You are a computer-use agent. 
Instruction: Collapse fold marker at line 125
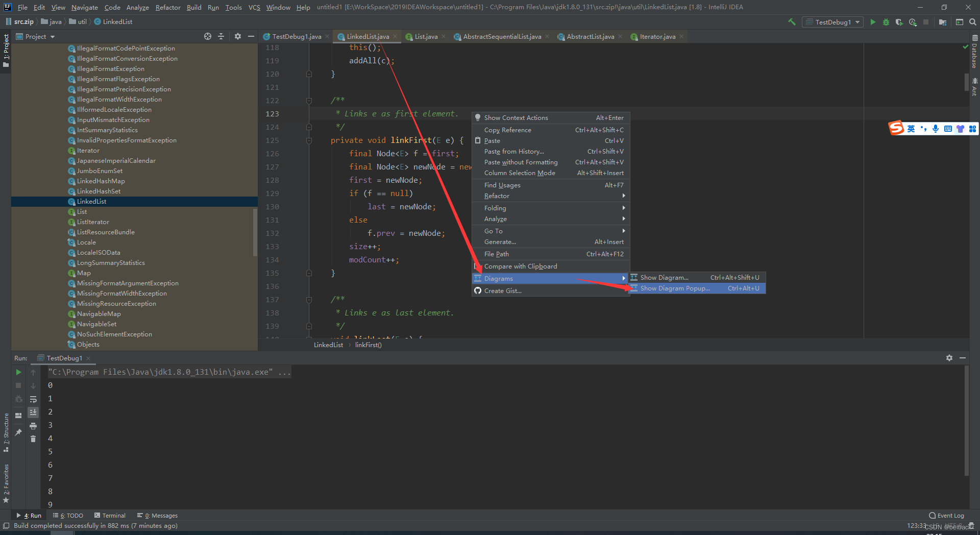click(x=309, y=140)
